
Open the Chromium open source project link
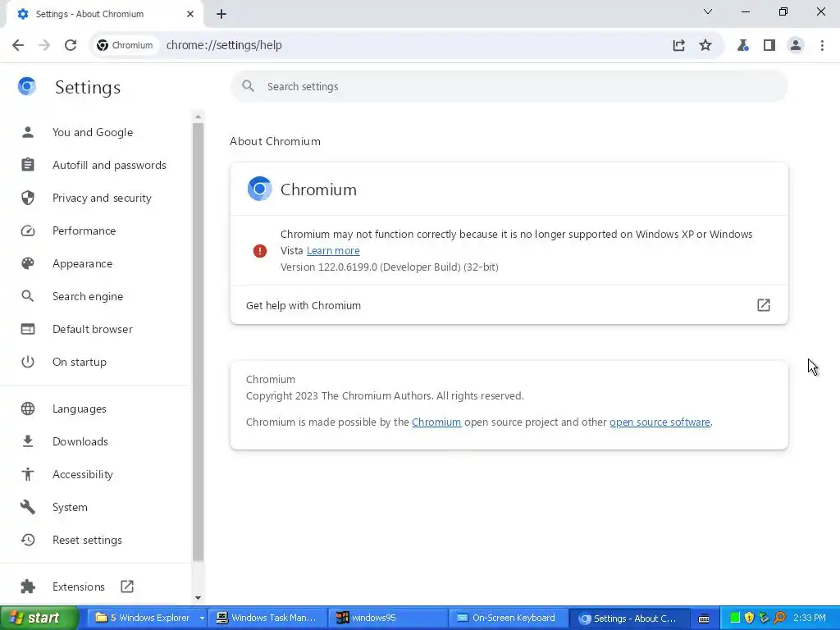click(436, 422)
